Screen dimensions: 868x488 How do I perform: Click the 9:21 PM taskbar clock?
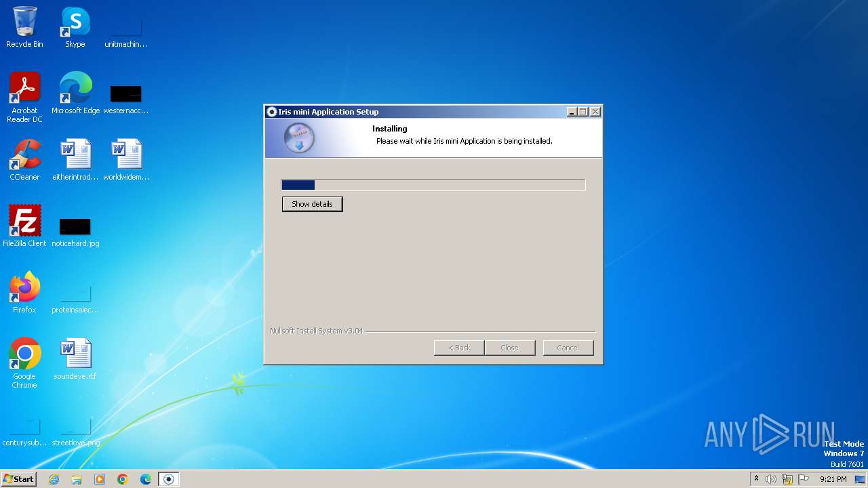[x=833, y=479]
